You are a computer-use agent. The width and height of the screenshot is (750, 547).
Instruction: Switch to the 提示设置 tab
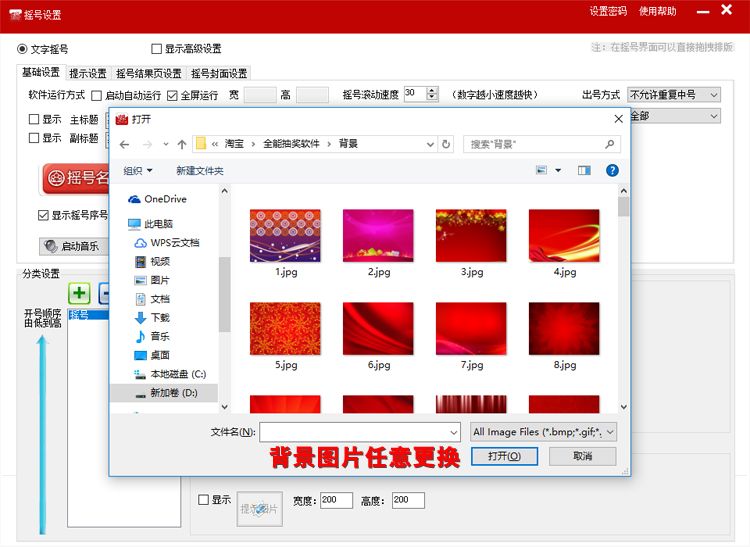tap(88, 73)
